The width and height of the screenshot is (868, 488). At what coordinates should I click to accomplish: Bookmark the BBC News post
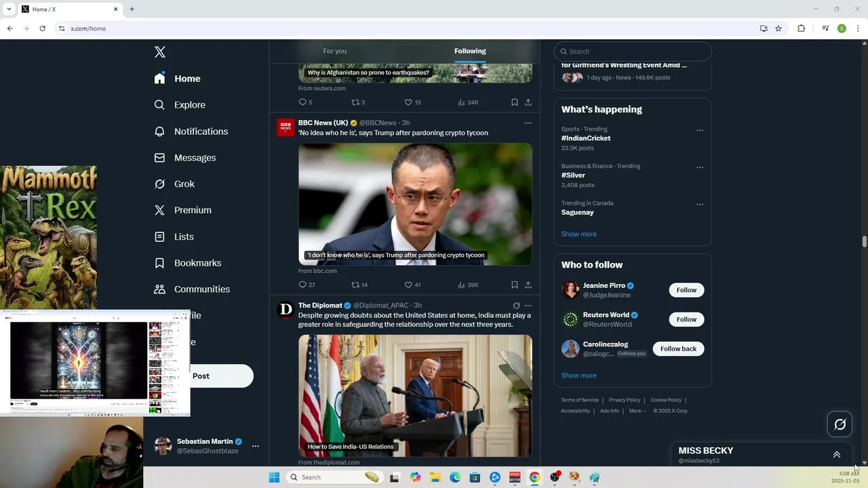[x=515, y=285]
